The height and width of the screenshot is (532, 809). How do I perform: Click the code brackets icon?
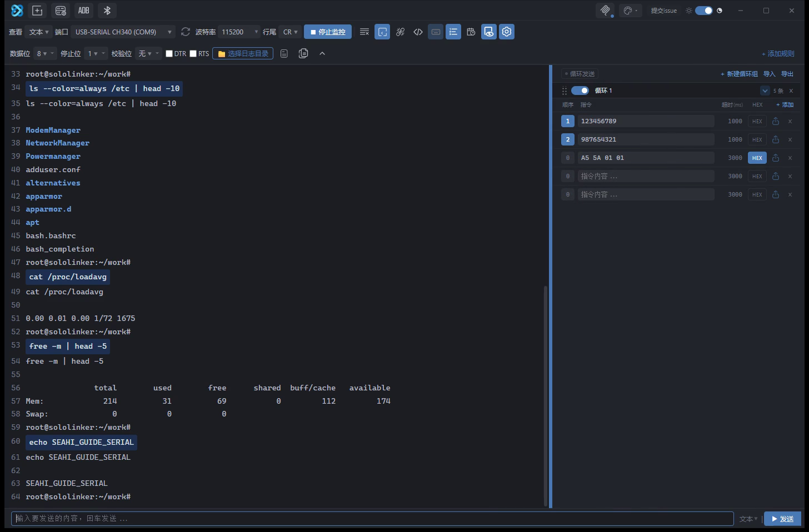(x=418, y=32)
